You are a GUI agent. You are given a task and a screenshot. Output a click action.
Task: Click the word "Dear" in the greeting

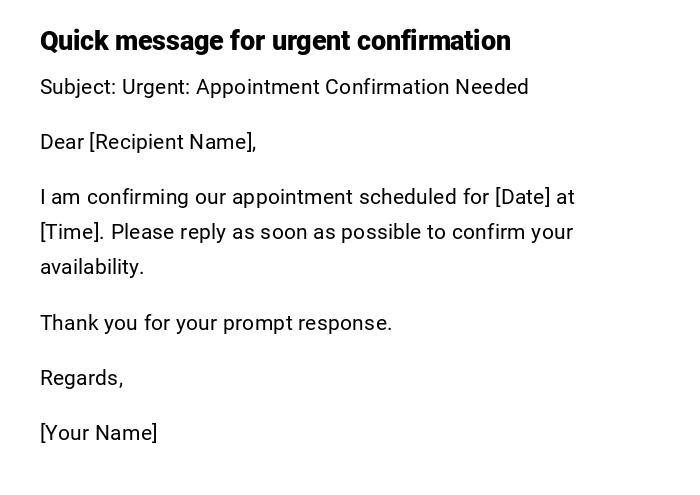point(62,142)
